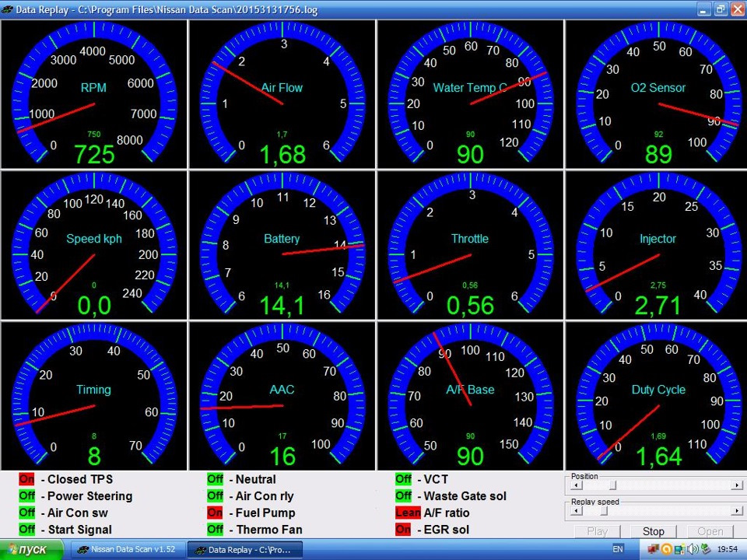Click the red monitors tray icon
This screenshot has height=560, width=747.
coord(653,550)
